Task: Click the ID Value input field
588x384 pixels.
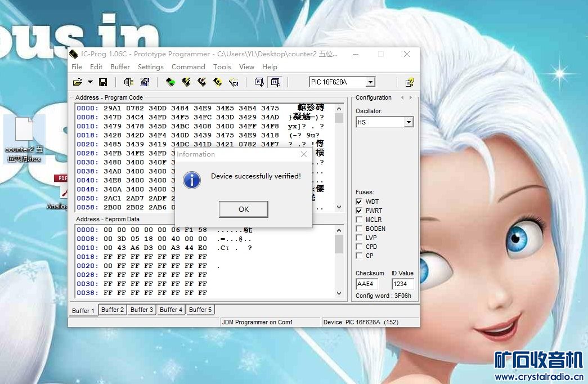Action: (x=402, y=284)
